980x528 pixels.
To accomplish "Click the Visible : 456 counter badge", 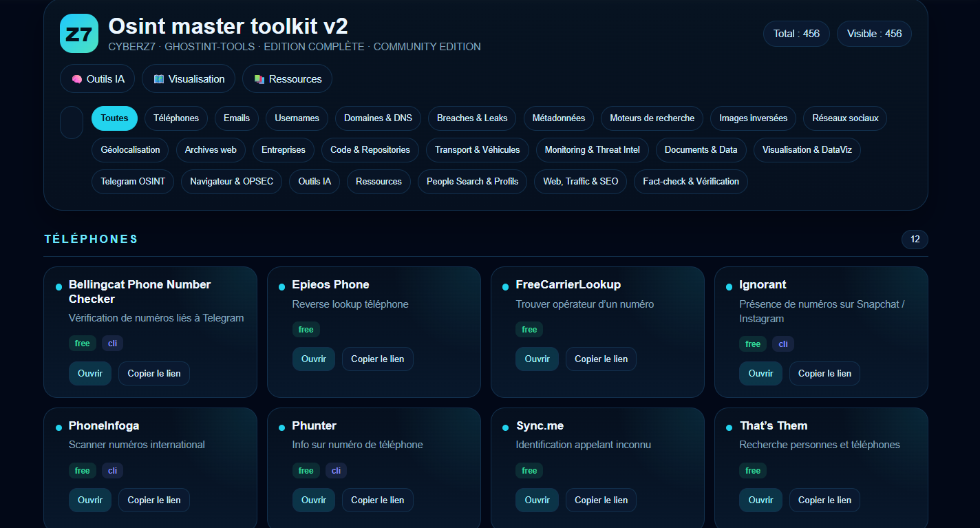I will click(874, 34).
